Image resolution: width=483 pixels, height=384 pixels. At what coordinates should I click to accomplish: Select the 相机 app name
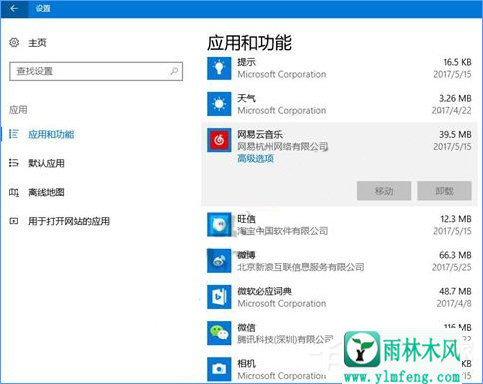(x=246, y=363)
